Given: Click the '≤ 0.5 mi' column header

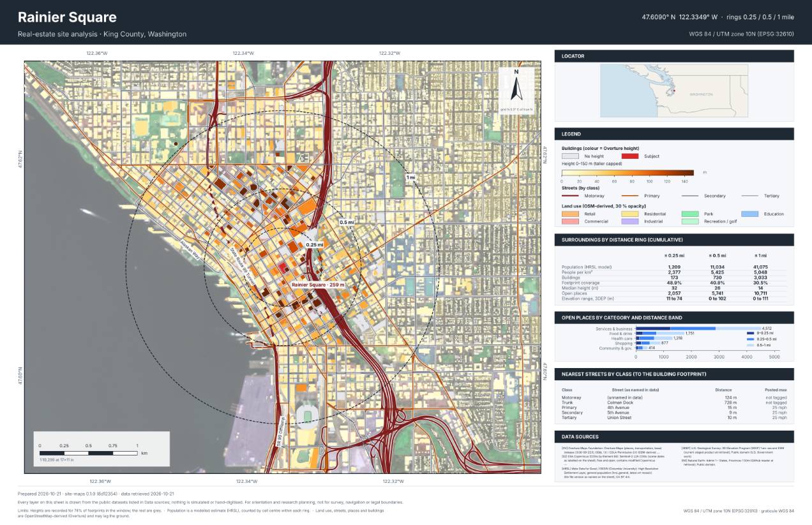Looking at the screenshot, I should tap(717, 256).
